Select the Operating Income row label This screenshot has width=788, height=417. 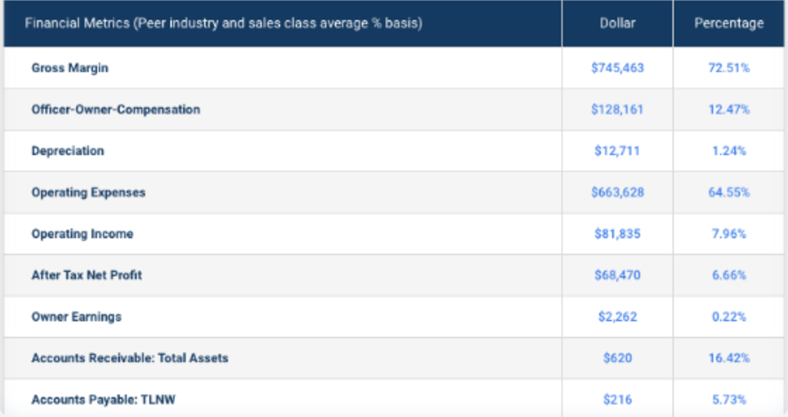point(82,234)
